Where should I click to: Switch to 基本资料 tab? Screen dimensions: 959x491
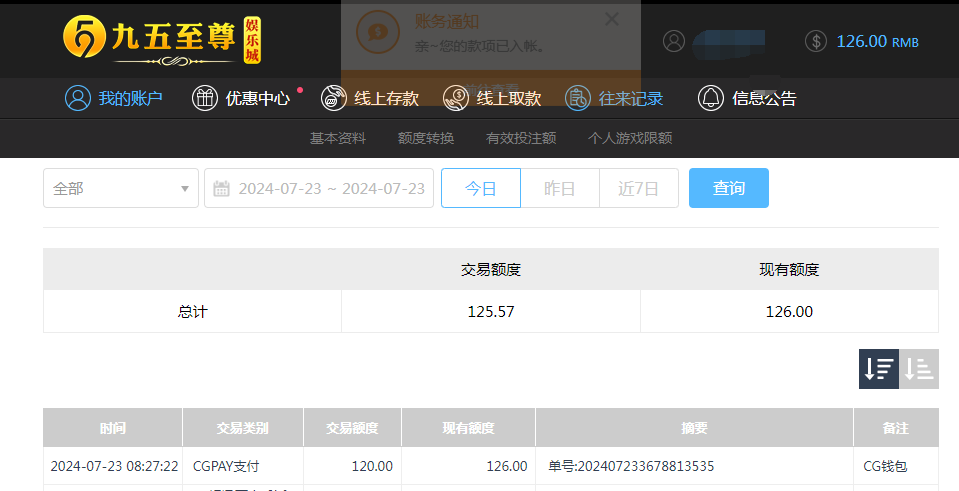pos(338,138)
